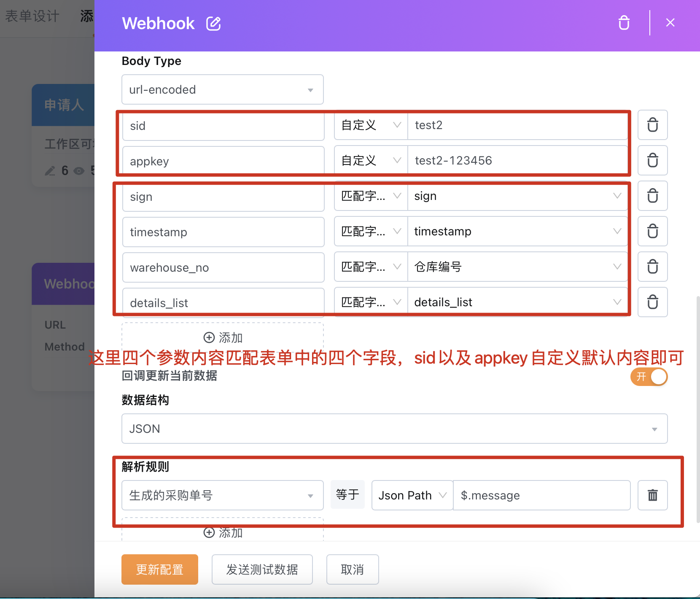This screenshot has width=700, height=599.
Task: Open the Body Type url-encoded dropdown
Action: coord(223,89)
